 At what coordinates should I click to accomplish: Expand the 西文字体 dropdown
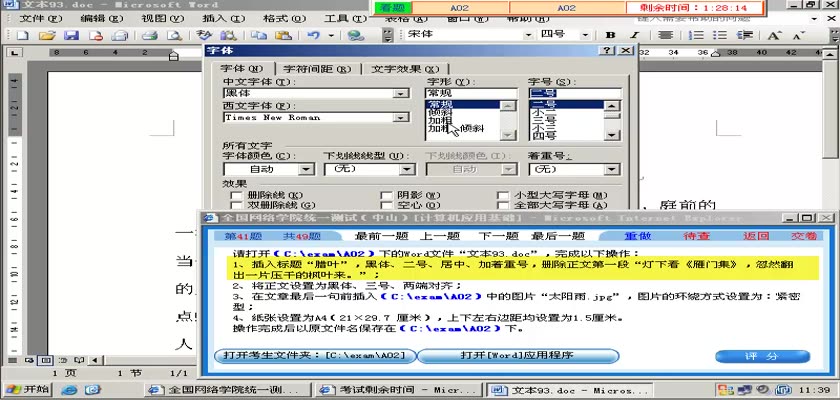coord(400,117)
